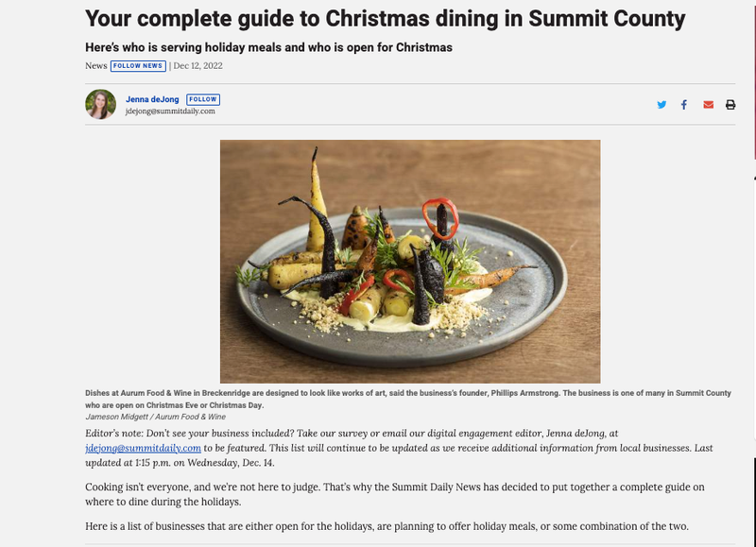Print the article with printer icon
The width and height of the screenshot is (756, 547).
[730, 105]
